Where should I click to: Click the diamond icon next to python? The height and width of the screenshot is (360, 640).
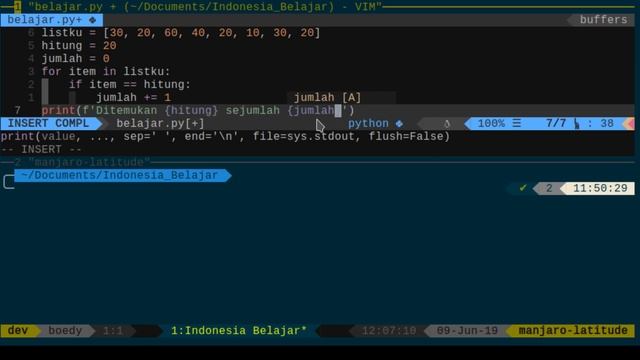(x=399, y=124)
